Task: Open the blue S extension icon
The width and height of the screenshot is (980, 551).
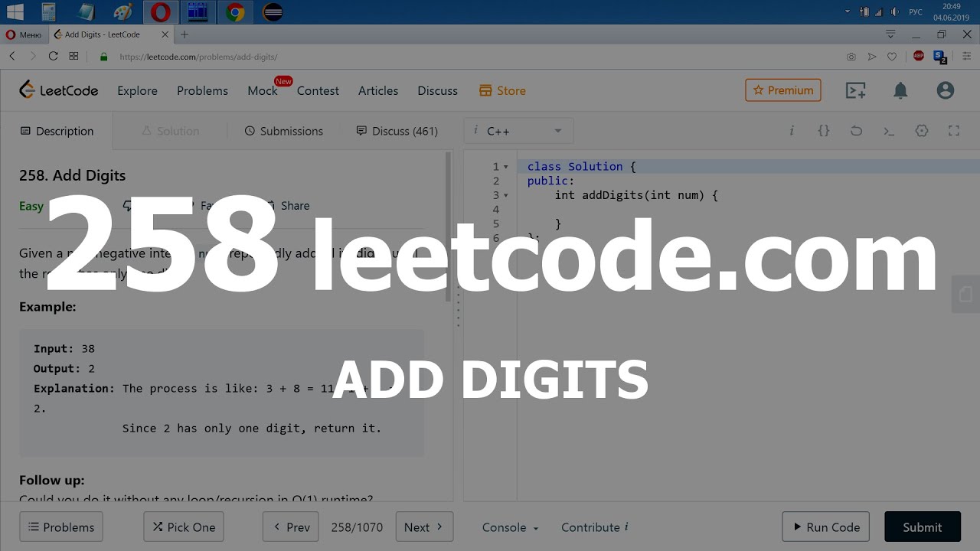Action: pyautogui.click(x=940, y=57)
